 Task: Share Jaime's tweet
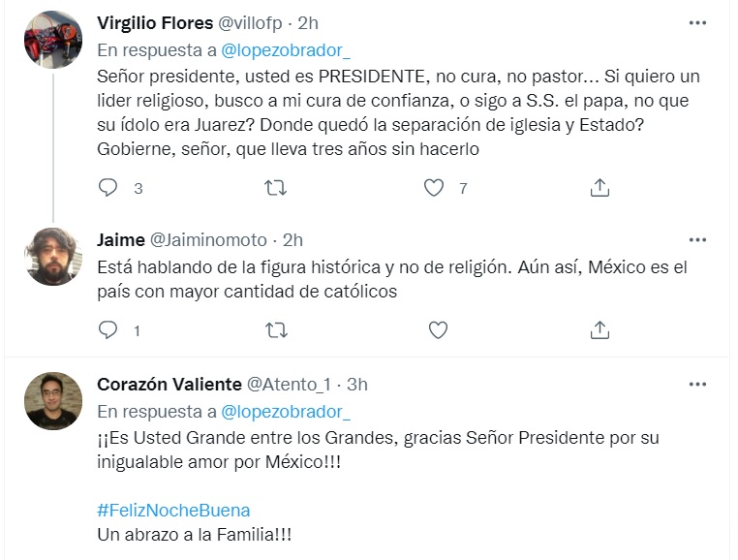(x=600, y=330)
